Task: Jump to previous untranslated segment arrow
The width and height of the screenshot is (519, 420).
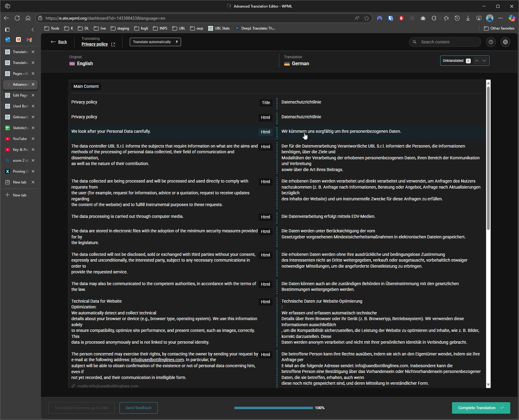Action: pos(477,61)
